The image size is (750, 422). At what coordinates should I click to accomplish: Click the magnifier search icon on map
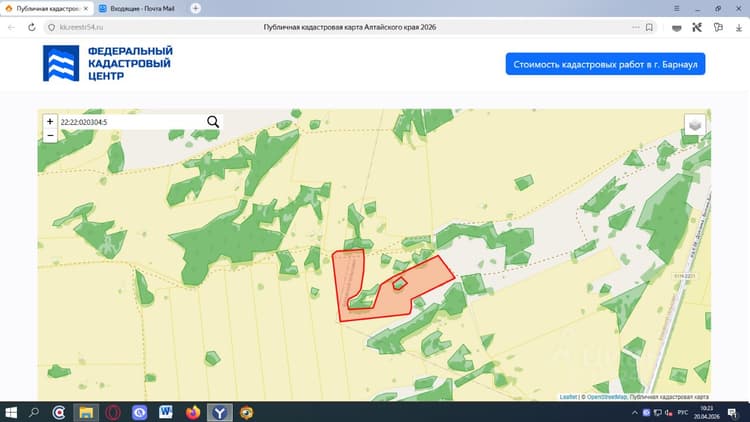tap(213, 122)
